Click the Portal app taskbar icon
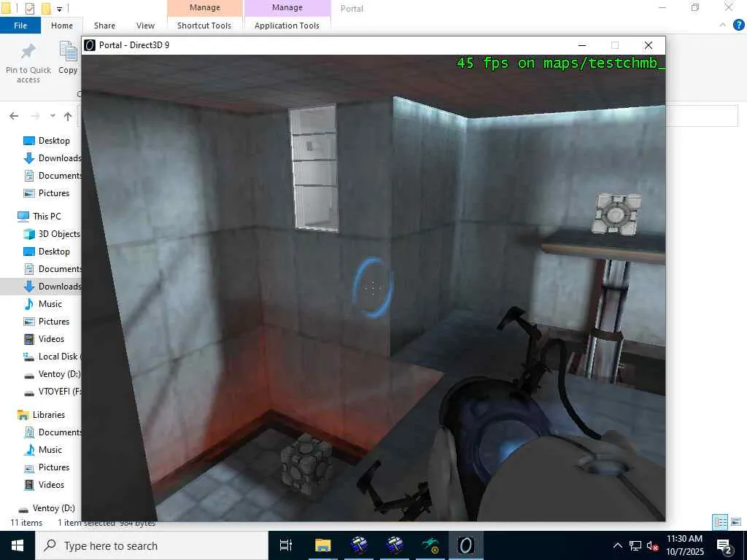747x560 pixels. coord(466,545)
